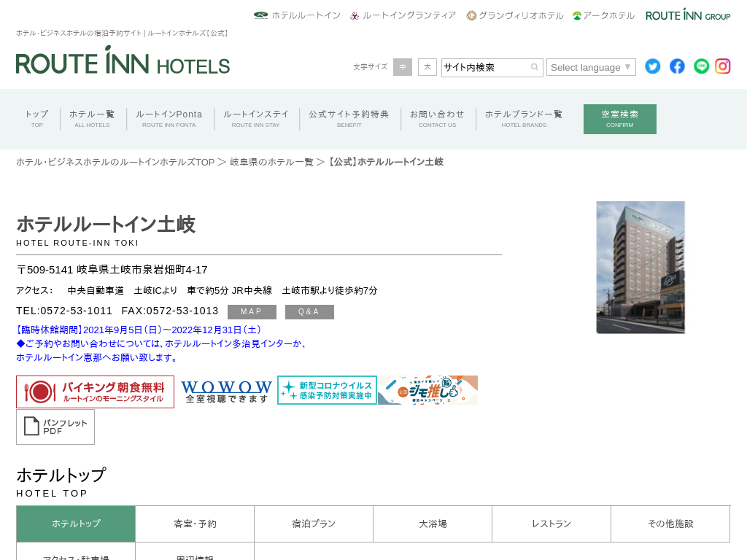Select the 宿泊プラン tab
This screenshot has width=747, height=560.
tap(314, 524)
